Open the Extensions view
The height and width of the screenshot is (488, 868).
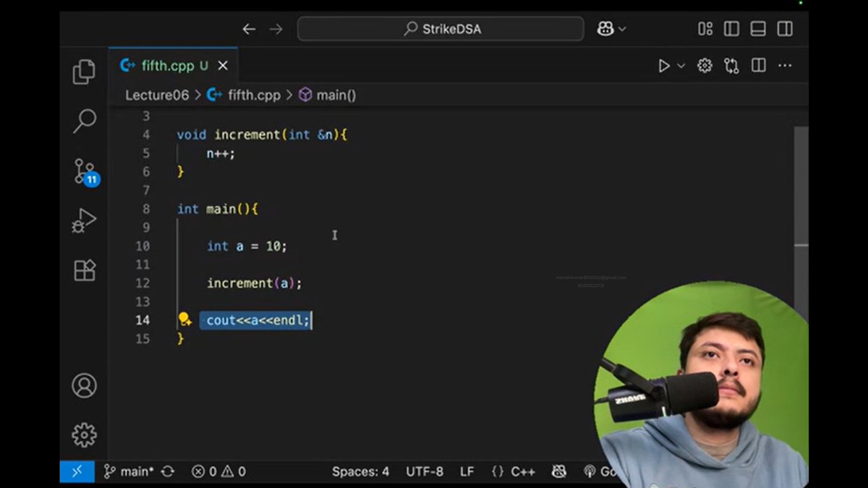84,270
